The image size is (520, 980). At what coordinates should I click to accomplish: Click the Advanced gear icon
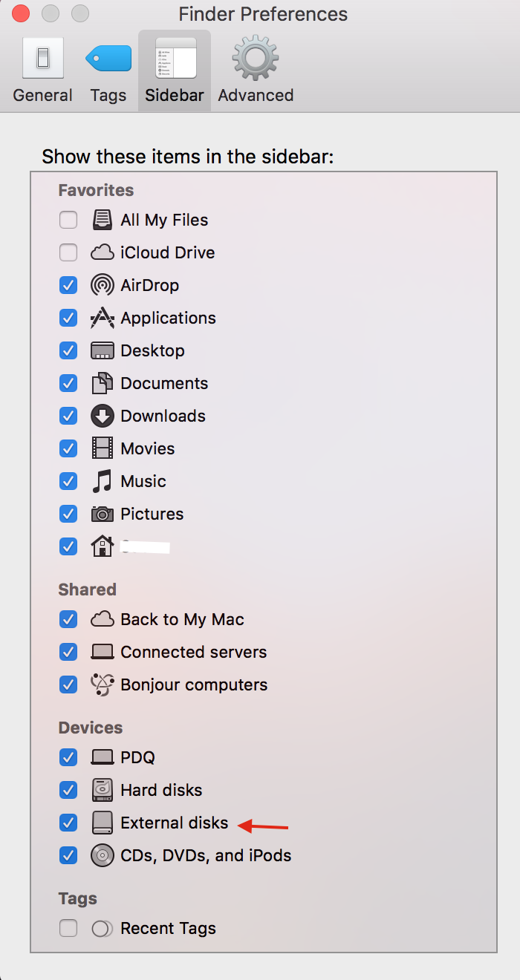tap(256, 58)
